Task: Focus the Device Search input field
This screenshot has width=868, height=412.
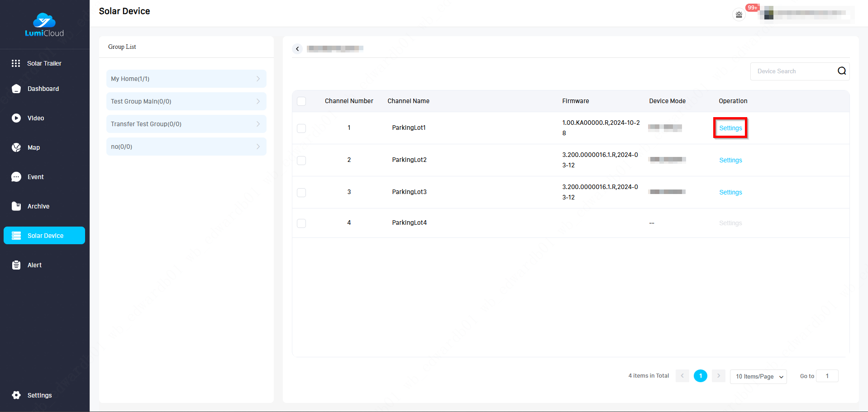Action: tap(793, 71)
